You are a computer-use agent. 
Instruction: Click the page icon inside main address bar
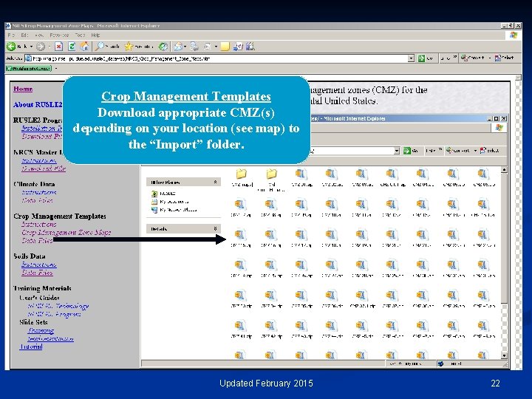pyautogui.click(x=29, y=58)
